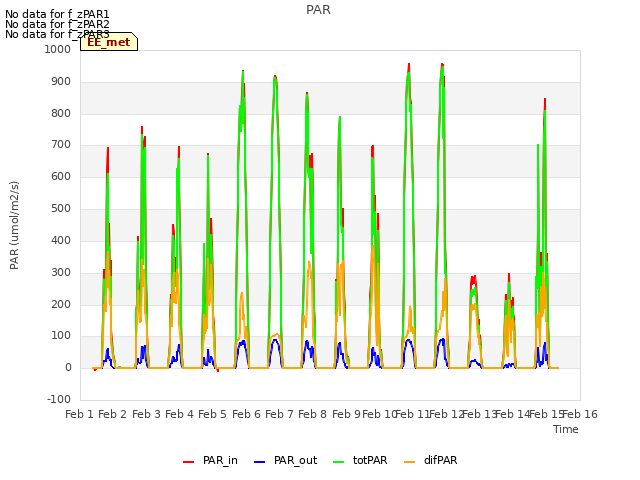Click the -100 y-axis tick label

[x=59, y=399]
